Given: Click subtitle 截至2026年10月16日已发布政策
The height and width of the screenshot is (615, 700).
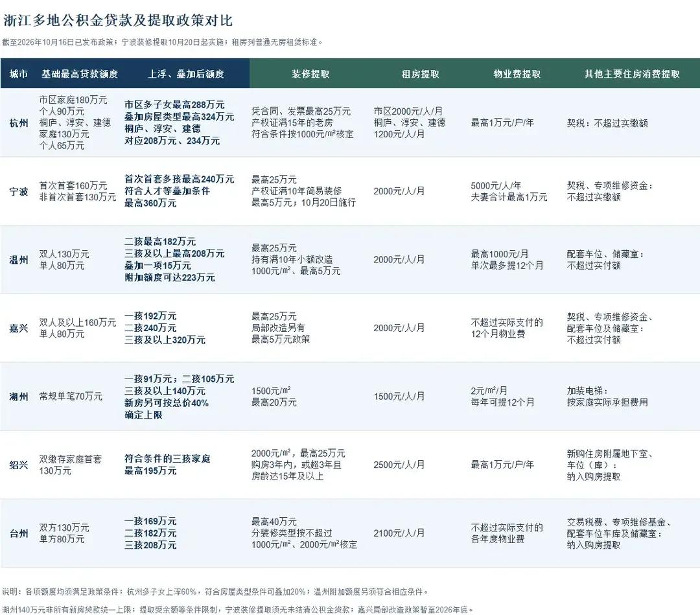Looking at the screenshot, I should (x=60, y=42).
